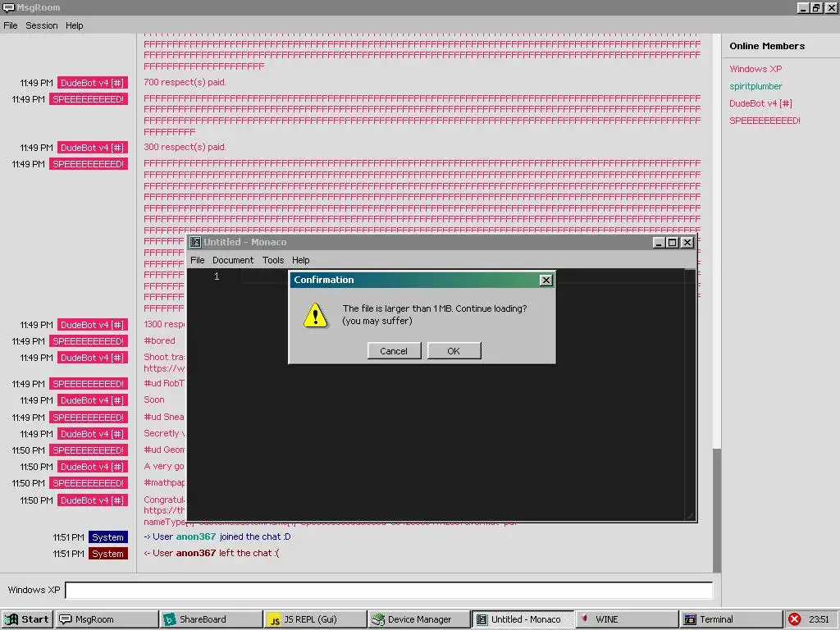The width and height of the screenshot is (840, 630).
Task: Confirm loading with the OK button
Action: pos(454,351)
